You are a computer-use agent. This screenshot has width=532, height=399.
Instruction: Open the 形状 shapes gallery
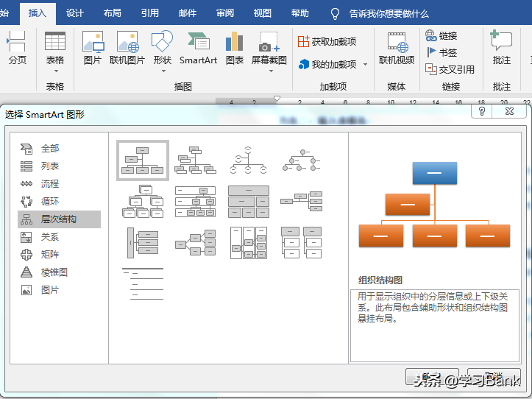[162, 52]
